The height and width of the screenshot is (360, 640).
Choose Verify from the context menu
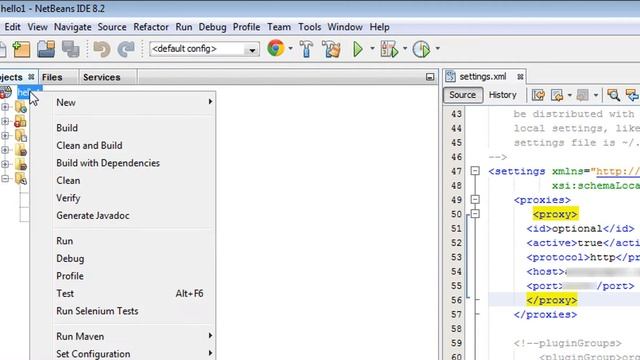(x=68, y=198)
